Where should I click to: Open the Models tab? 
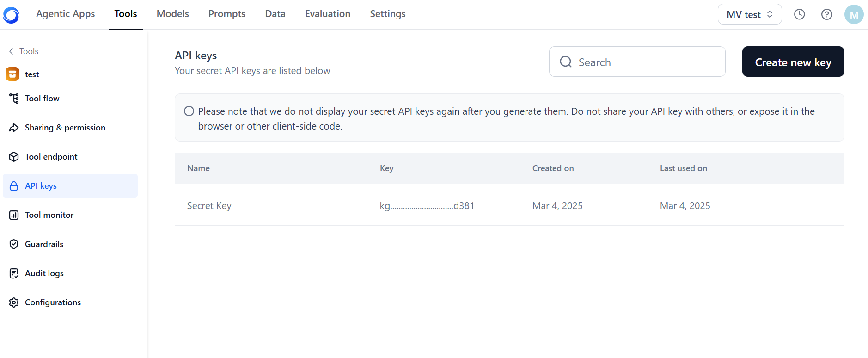tap(173, 14)
